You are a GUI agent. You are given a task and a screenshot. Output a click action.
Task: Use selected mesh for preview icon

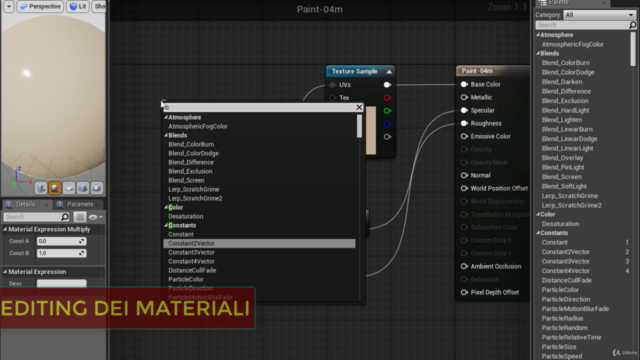(x=96, y=188)
